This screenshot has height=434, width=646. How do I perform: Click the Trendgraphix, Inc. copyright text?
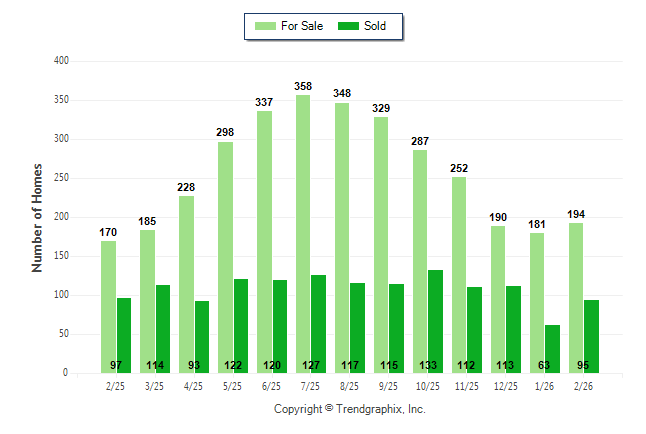[350, 409]
